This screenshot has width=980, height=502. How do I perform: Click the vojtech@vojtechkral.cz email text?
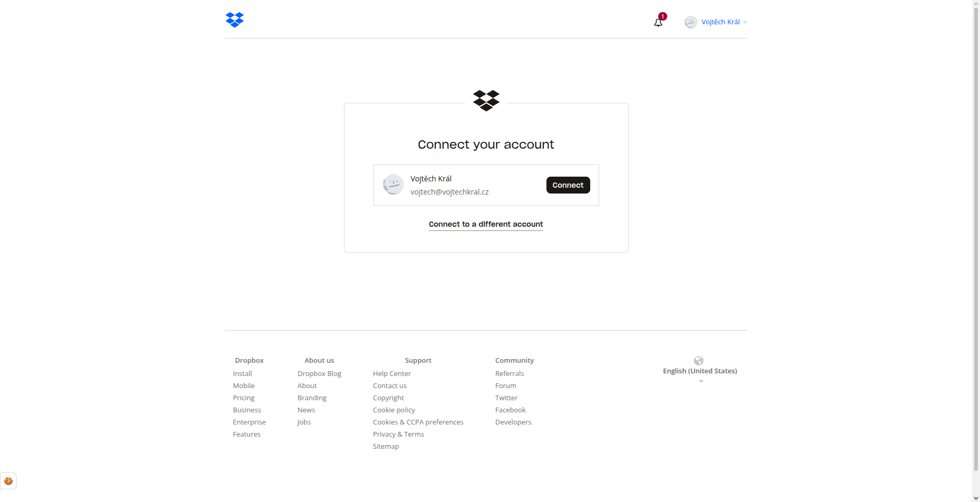tap(450, 192)
